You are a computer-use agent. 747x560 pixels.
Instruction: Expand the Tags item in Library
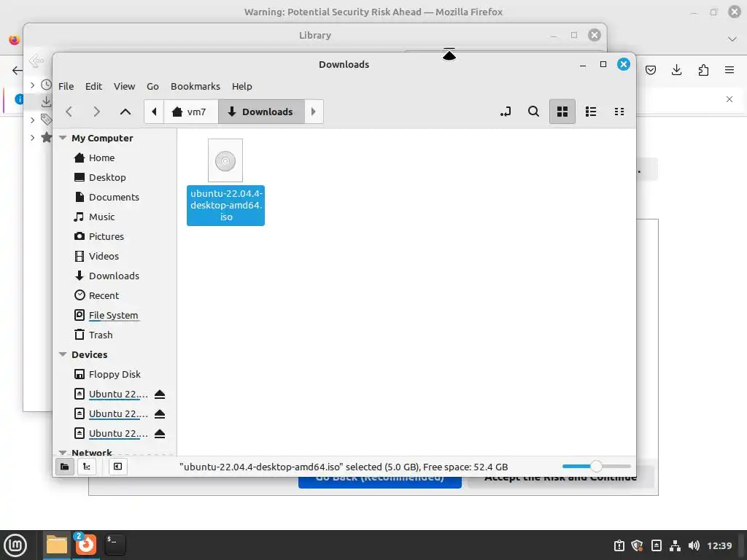32,120
